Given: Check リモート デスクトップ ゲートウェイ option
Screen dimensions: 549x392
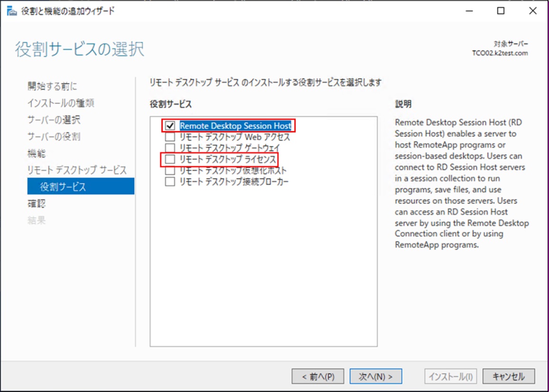Looking at the screenshot, I should point(170,148).
